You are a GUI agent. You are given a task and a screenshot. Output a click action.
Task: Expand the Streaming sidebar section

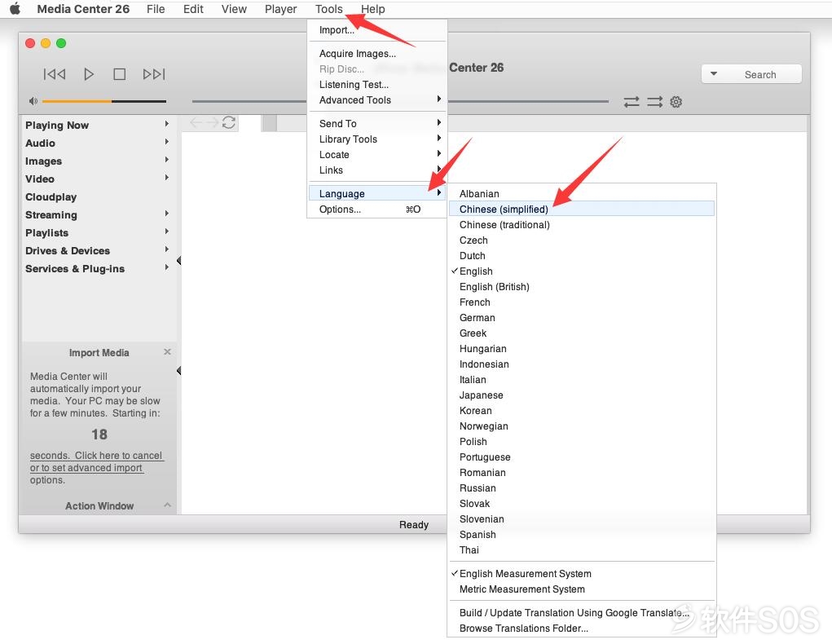(166, 214)
